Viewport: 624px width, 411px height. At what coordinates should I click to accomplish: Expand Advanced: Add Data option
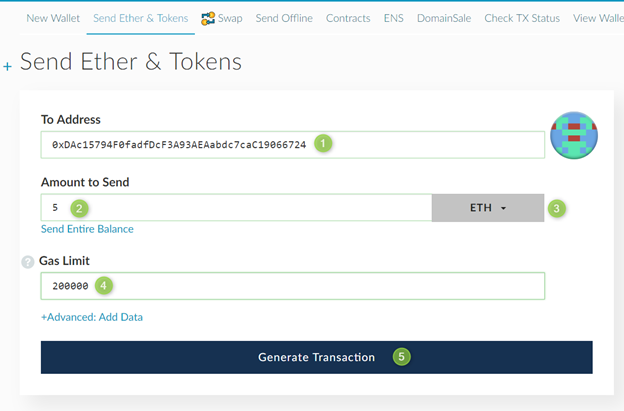pyautogui.click(x=92, y=317)
